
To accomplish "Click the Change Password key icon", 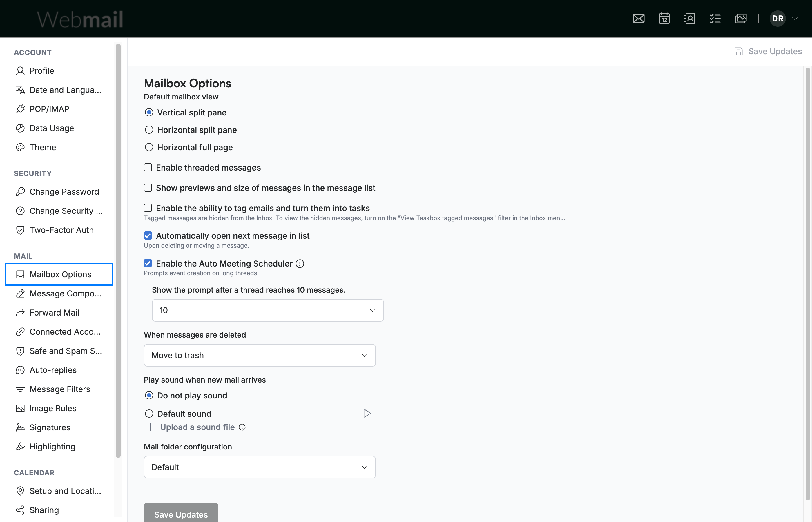I will [x=20, y=191].
